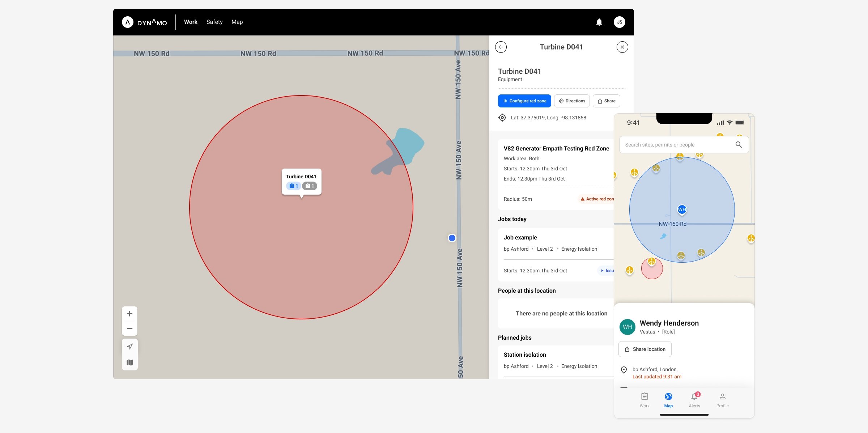Click the Share location button for Wendy
868x433 pixels.
click(645, 349)
